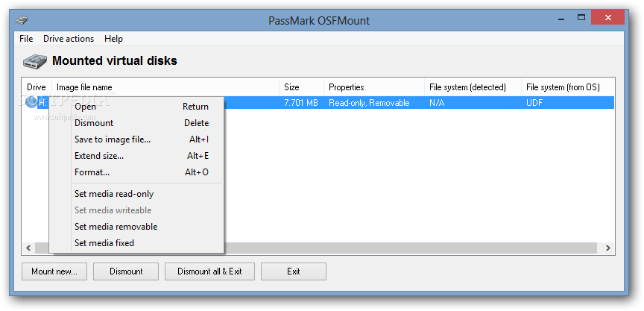The height and width of the screenshot is (311, 644).
Task: Click the Dismount all & Exit button
Action: point(209,271)
